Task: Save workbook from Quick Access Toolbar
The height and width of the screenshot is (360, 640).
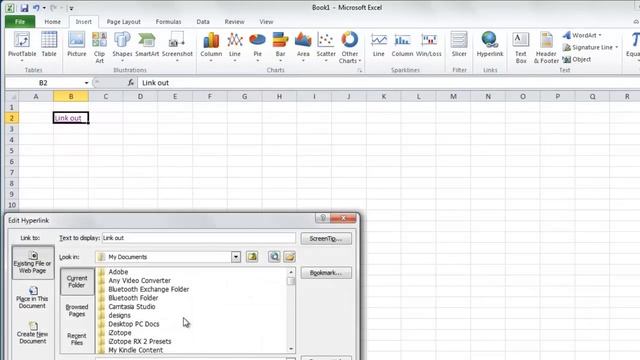Action: (x=24, y=8)
